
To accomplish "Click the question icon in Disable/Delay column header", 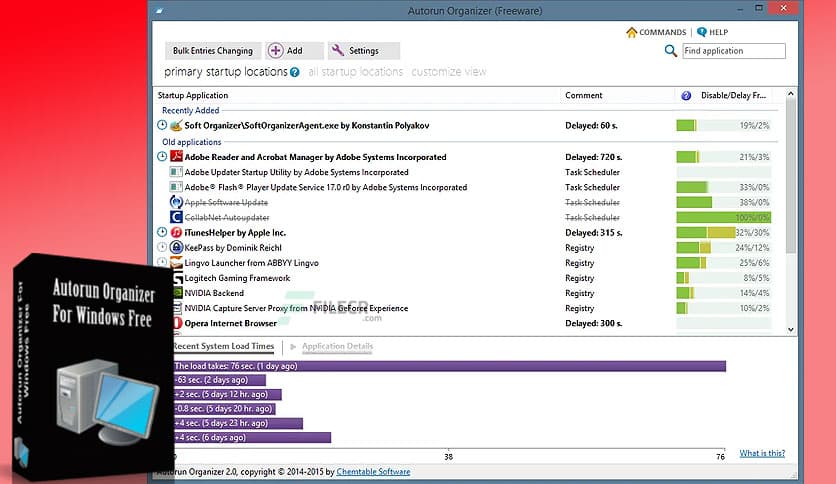I will tap(686, 95).
